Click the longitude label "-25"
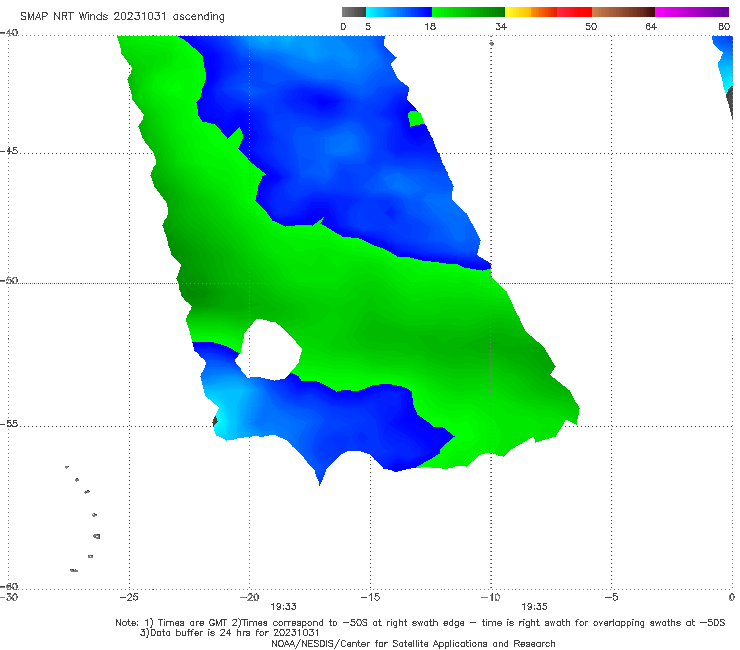740x650 pixels. click(129, 597)
